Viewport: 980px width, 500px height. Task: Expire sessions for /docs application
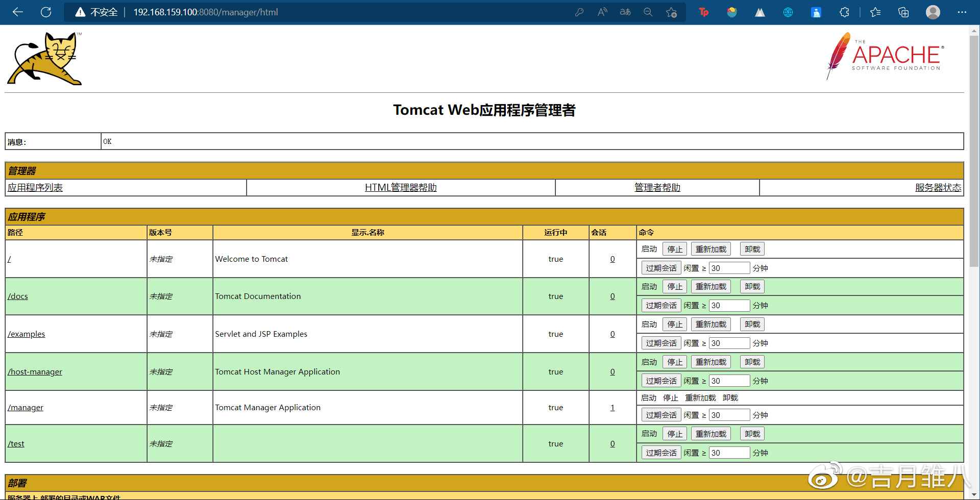(x=661, y=305)
